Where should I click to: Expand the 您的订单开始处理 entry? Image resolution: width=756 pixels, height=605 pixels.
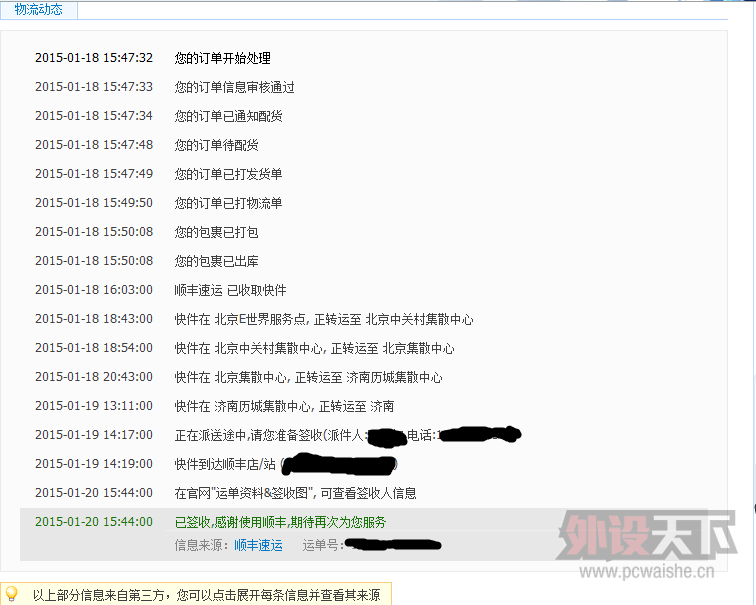click(x=222, y=58)
